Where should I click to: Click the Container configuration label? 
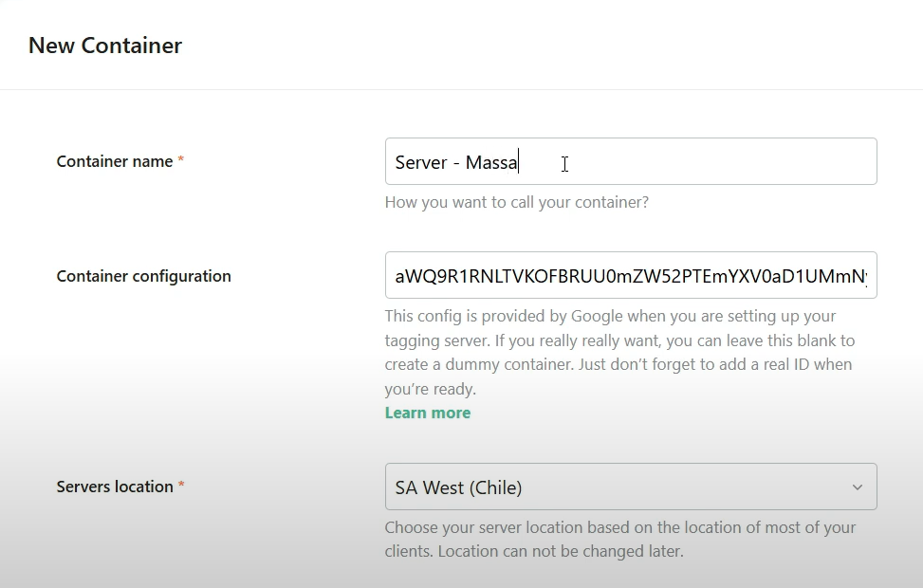click(x=143, y=276)
